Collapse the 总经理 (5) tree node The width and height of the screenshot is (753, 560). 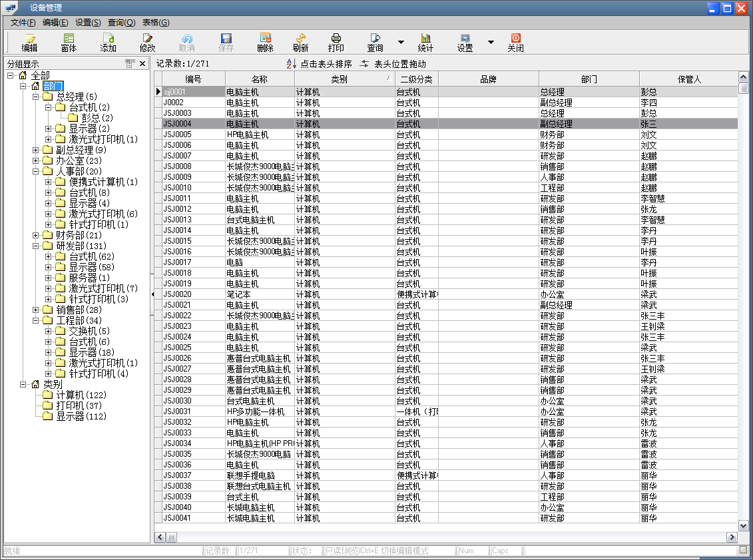pos(35,97)
